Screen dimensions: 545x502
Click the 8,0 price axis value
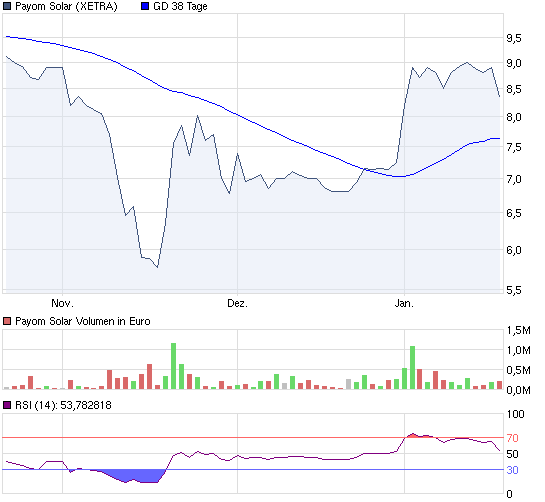514,117
